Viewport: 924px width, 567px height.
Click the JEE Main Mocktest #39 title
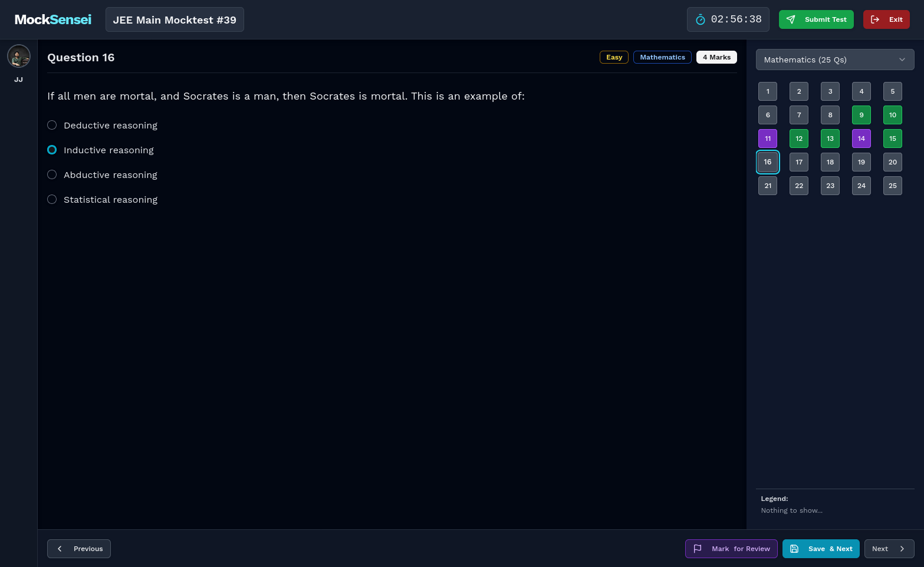[175, 19]
